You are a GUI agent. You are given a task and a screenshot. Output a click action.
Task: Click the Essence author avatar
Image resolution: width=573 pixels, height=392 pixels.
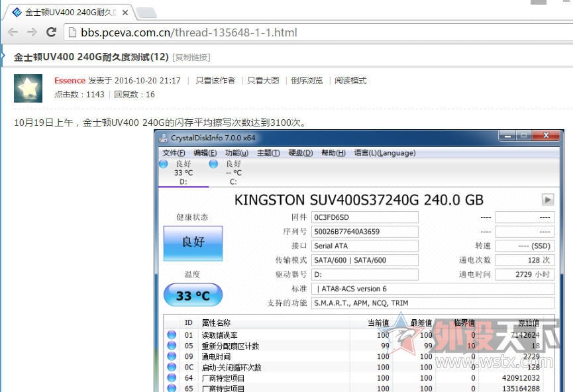28,88
